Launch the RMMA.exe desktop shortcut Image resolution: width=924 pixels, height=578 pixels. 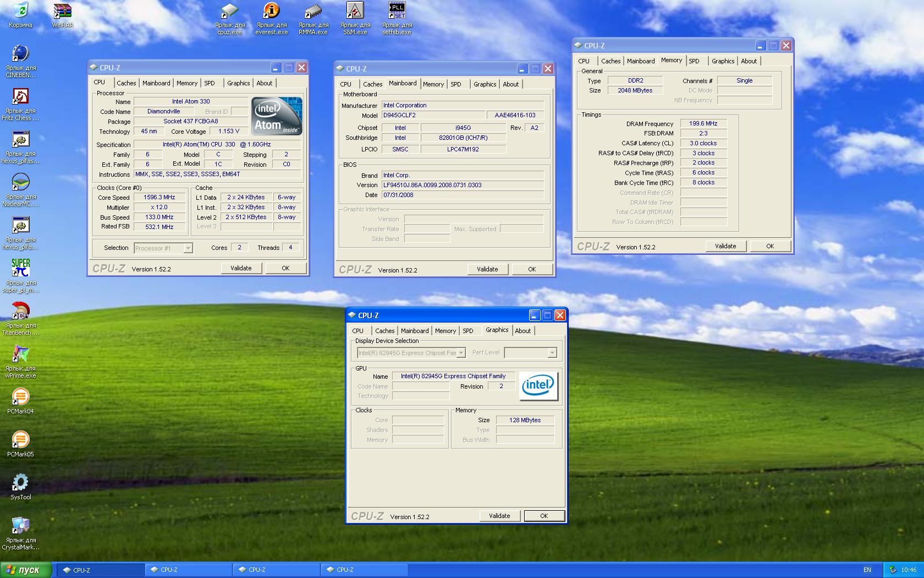click(x=313, y=18)
